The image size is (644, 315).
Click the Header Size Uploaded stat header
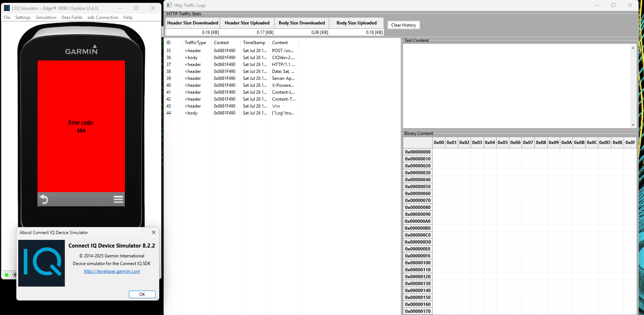pos(247,23)
